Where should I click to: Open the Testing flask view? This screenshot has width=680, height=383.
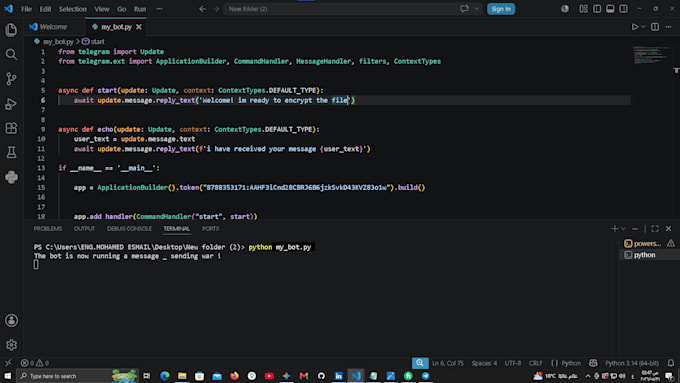pos(11,152)
